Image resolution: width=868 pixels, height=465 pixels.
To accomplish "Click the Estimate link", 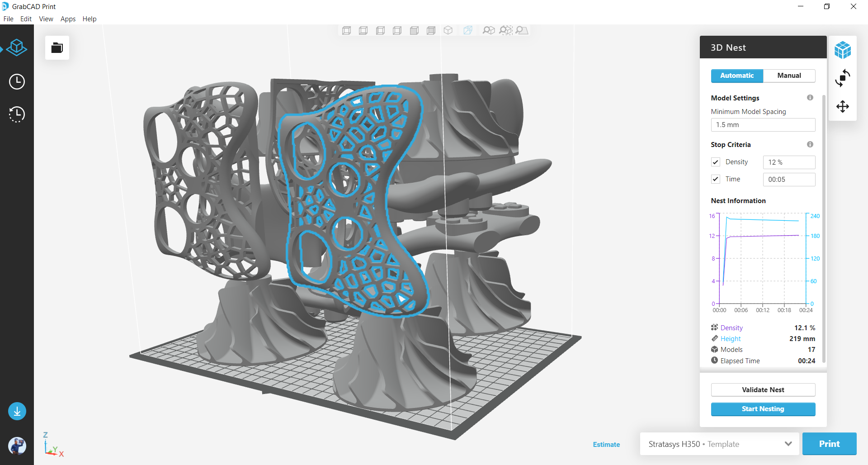I will click(606, 444).
